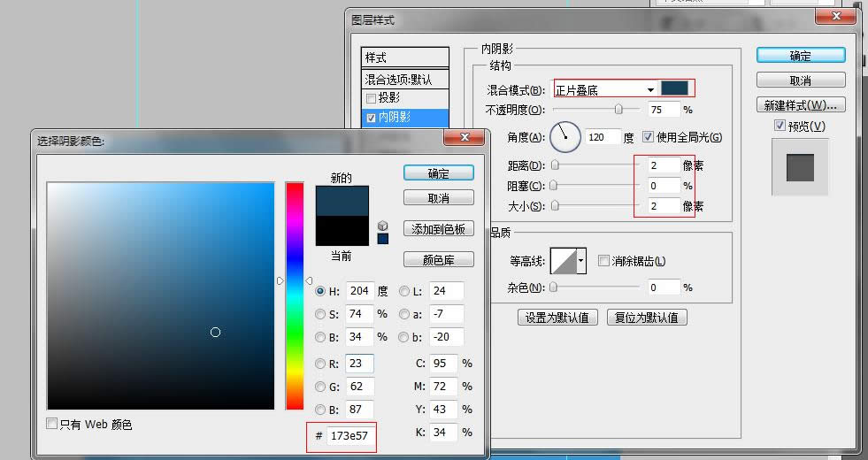Click the hex color input field
This screenshot has width=868, height=460.
point(351,436)
